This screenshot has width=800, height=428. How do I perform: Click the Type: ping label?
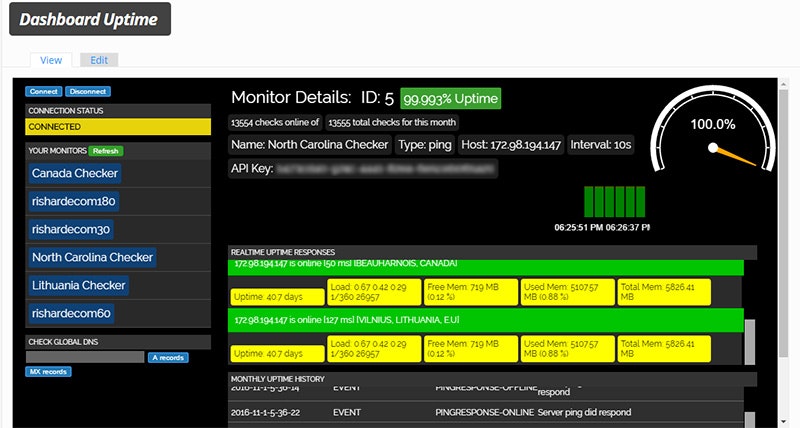[425, 145]
